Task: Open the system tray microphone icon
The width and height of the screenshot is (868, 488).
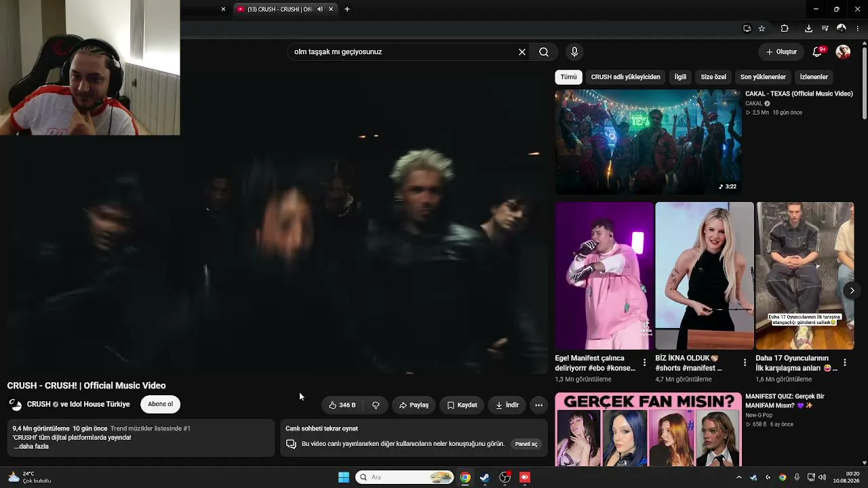Action: pyautogui.click(x=797, y=477)
